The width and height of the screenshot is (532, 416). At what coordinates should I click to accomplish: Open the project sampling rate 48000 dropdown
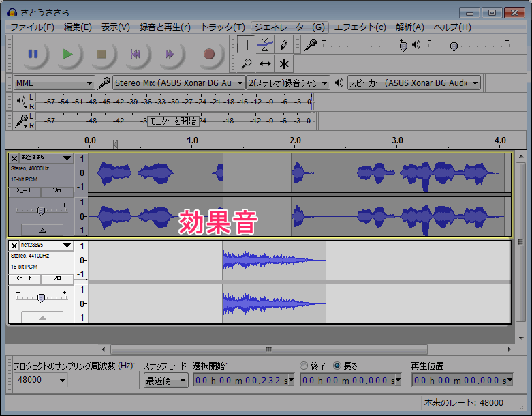click(x=41, y=380)
